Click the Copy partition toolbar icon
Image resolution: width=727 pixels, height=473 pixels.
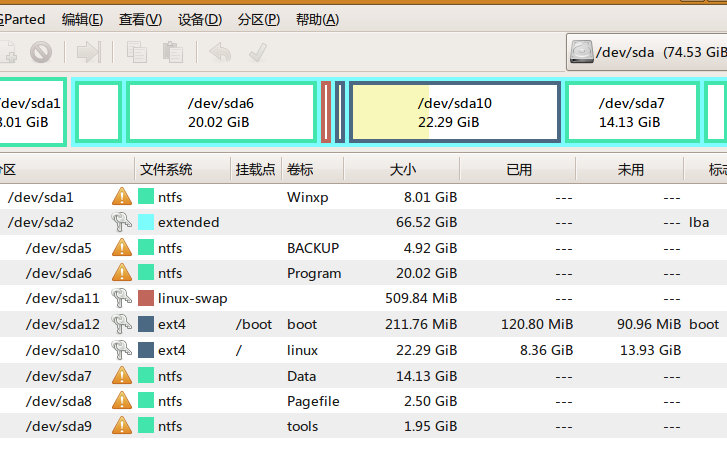click(x=137, y=52)
